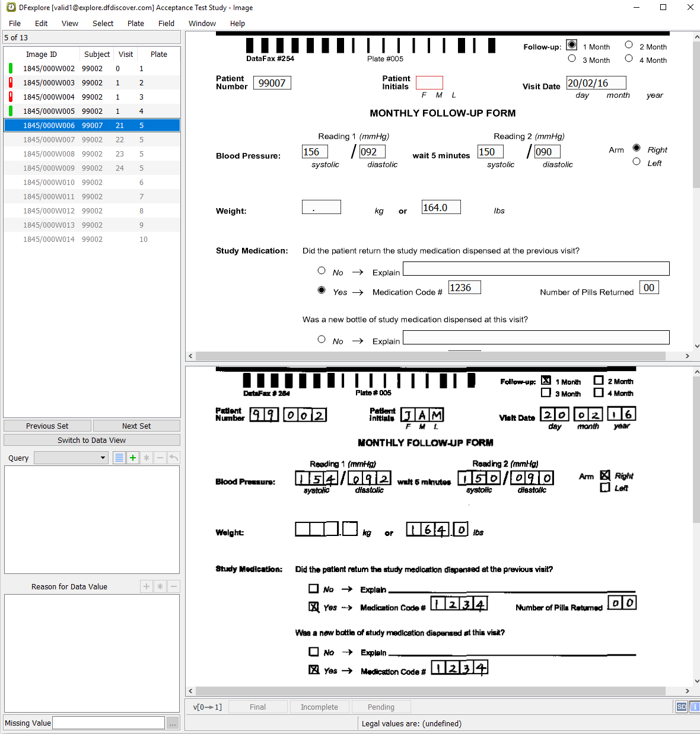This screenshot has height=734, width=700.
Task: Click the Patient Initials input field
Action: tap(429, 83)
